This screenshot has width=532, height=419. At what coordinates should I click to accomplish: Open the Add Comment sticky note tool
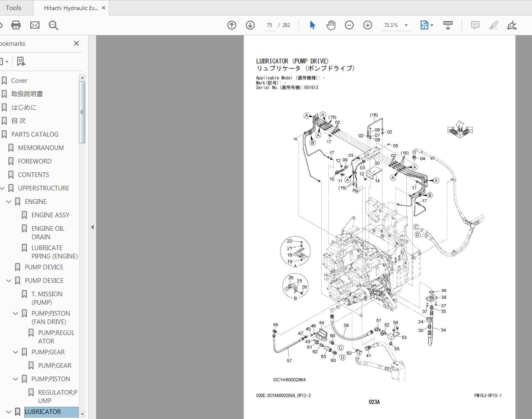(x=475, y=25)
